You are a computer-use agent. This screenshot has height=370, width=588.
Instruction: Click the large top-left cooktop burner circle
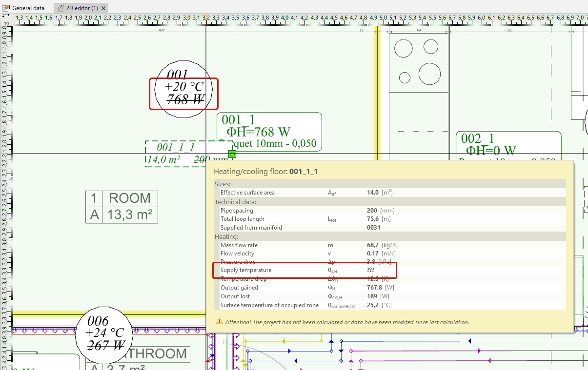(x=404, y=49)
